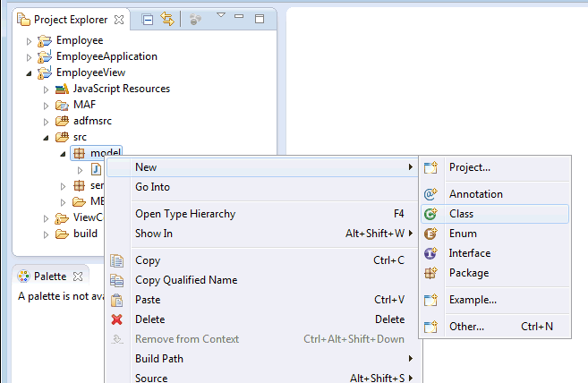Expand JavaScript Resources node
Viewport: 588px width, 383px height.
point(46,89)
